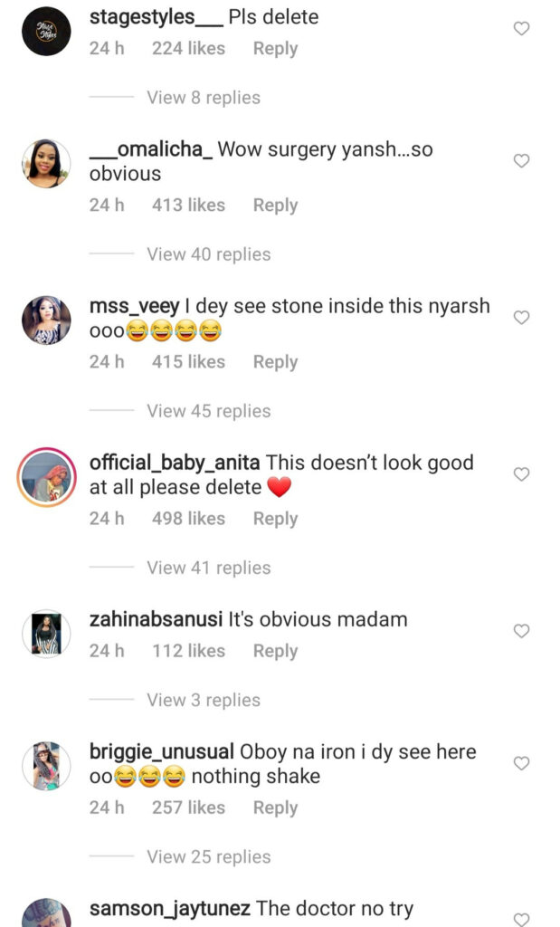View 413 likes on ___omalicha_ comment
Image resolution: width=560 pixels, height=927 pixels.
point(188,205)
